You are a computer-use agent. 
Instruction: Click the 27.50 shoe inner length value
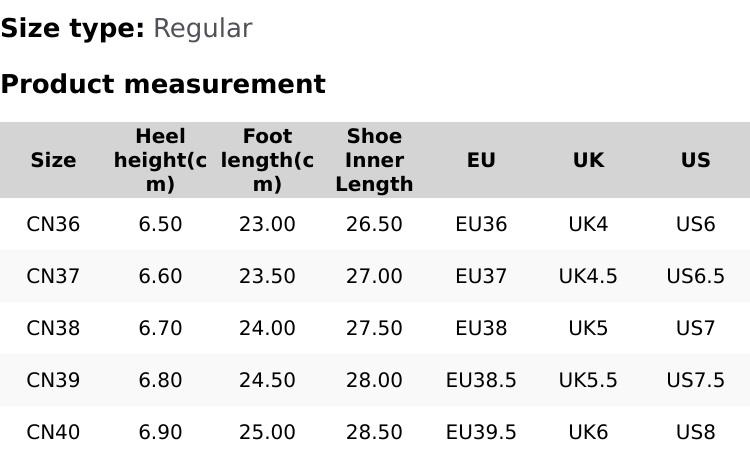click(x=374, y=328)
